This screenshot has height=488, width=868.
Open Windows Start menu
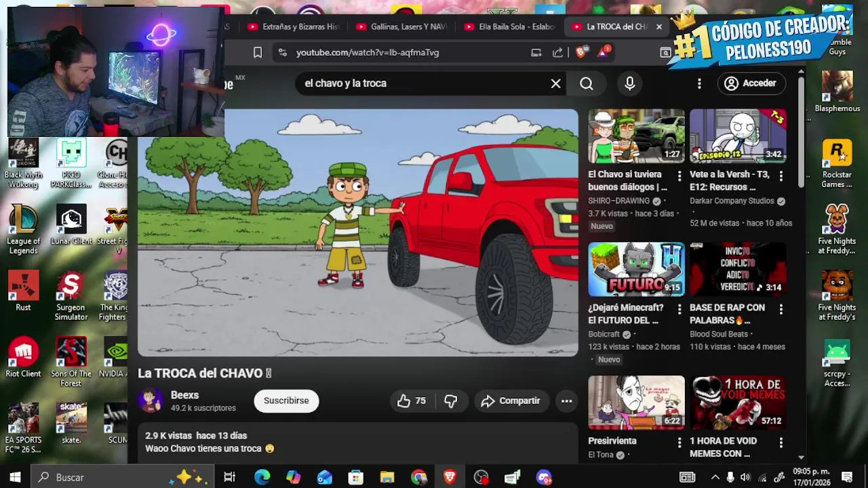click(15, 477)
